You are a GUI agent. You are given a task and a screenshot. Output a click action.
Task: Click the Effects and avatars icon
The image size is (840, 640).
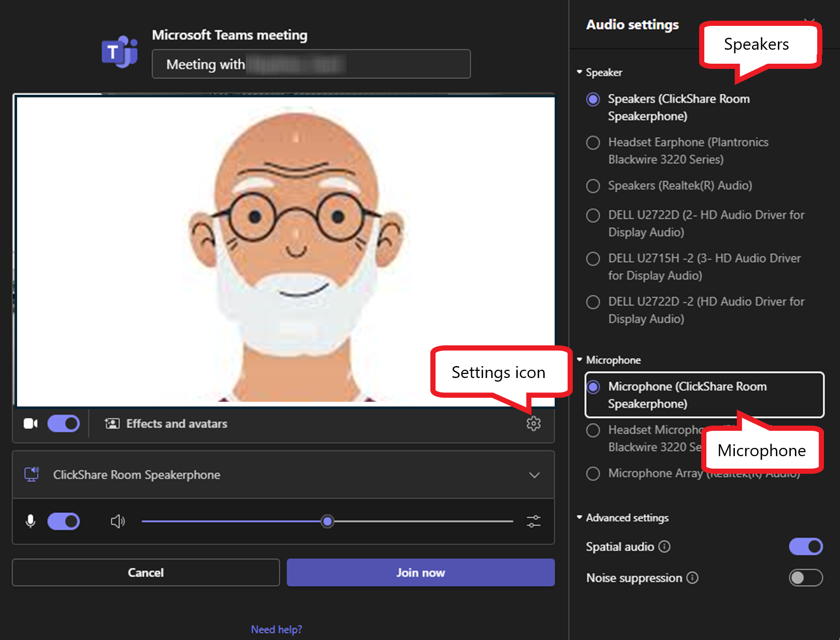click(112, 424)
